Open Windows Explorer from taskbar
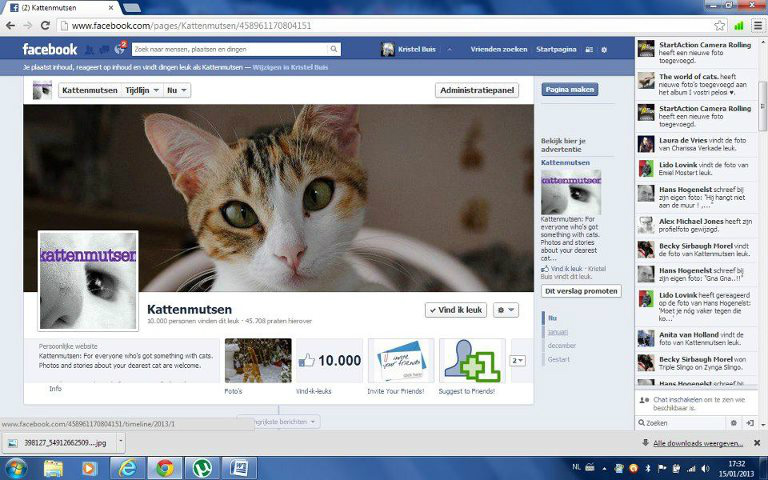Viewport: 768px width, 480px height. [x=53, y=468]
